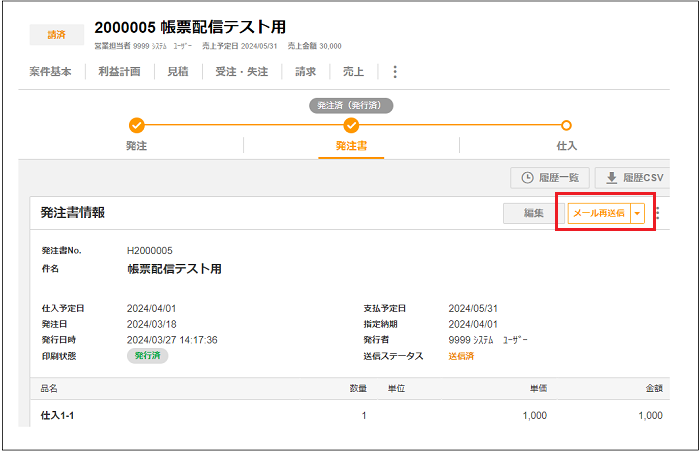Image resolution: width=700 pixels, height=453 pixels.
Task: Switch to the 利益計画 tab
Action: [x=119, y=72]
